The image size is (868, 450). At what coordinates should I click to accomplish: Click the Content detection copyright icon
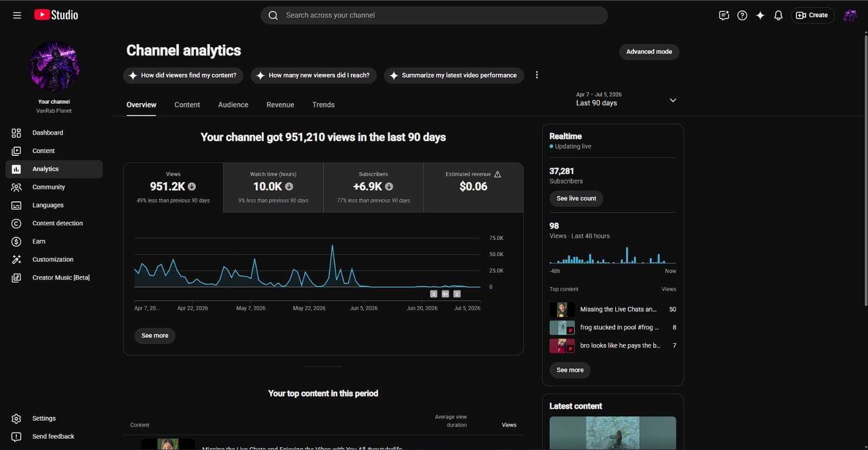pyautogui.click(x=16, y=224)
